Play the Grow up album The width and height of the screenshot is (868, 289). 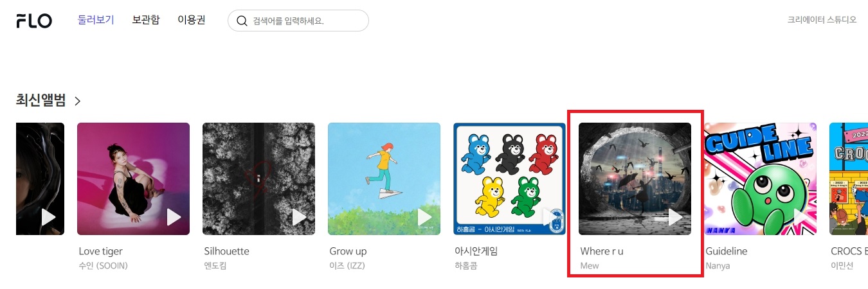pyautogui.click(x=424, y=217)
